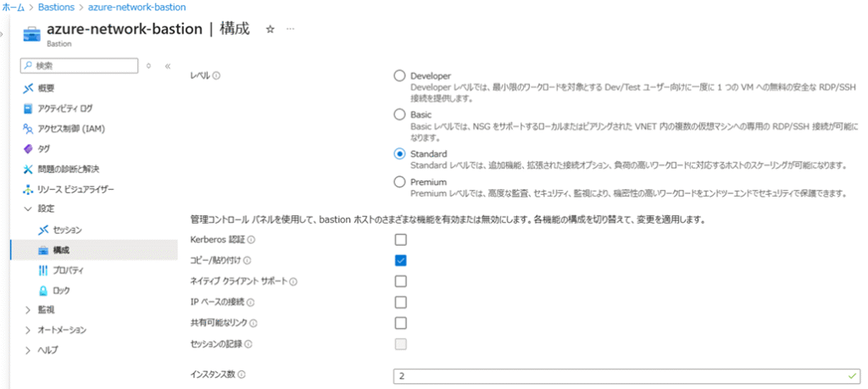Click the アクティビティ ログ icon
The width and height of the screenshot is (868, 389).
28,108
